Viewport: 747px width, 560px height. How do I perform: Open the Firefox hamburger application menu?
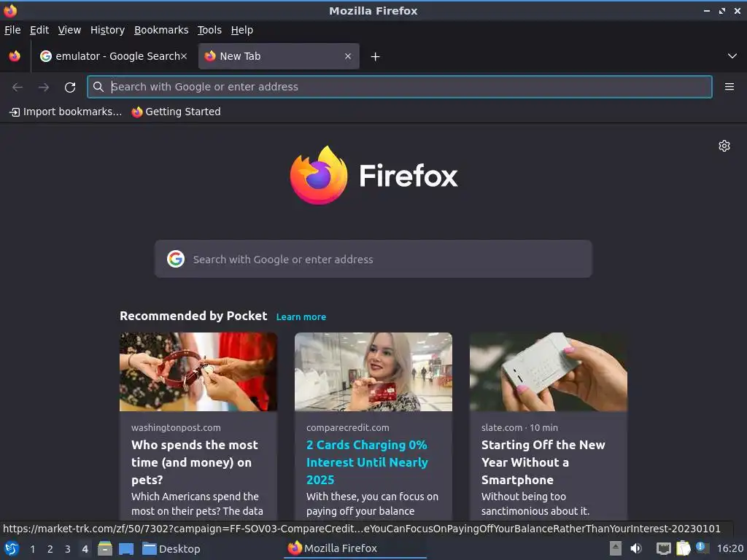[x=729, y=87]
